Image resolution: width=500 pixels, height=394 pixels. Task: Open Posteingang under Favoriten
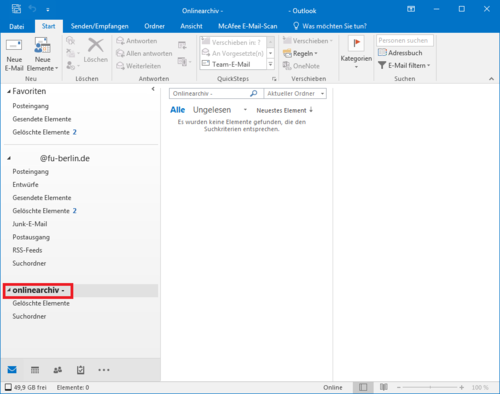pos(31,106)
